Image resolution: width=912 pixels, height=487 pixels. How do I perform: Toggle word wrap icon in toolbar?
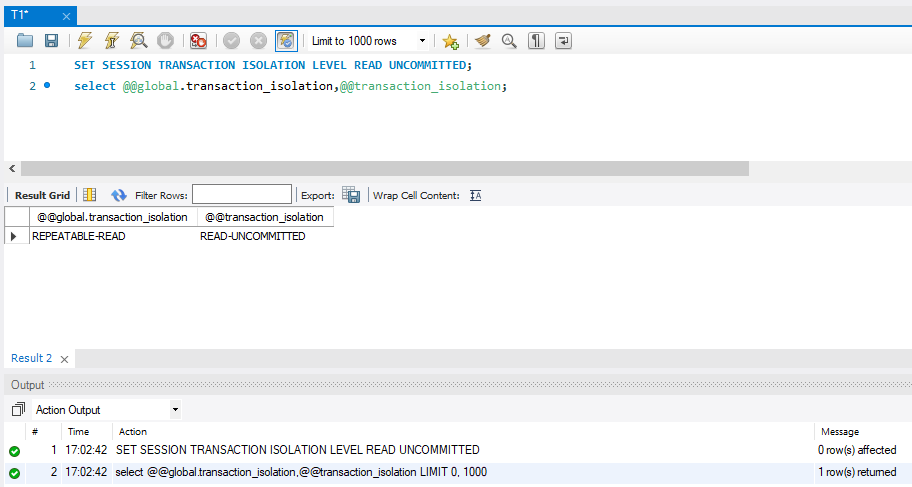tap(563, 41)
